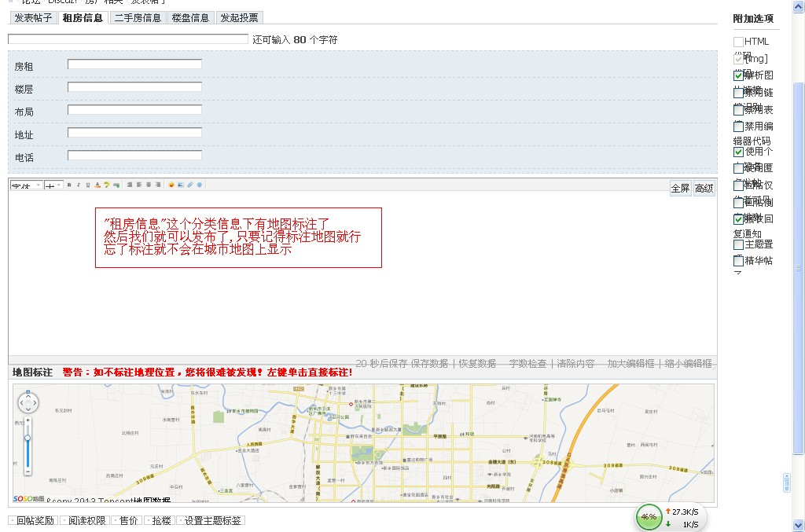Image resolution: width=805 pixels, height=532 pixels.
Task: Click the first alignment icon in toolbar
Action: pyautogui.click(x=130, y=185)
